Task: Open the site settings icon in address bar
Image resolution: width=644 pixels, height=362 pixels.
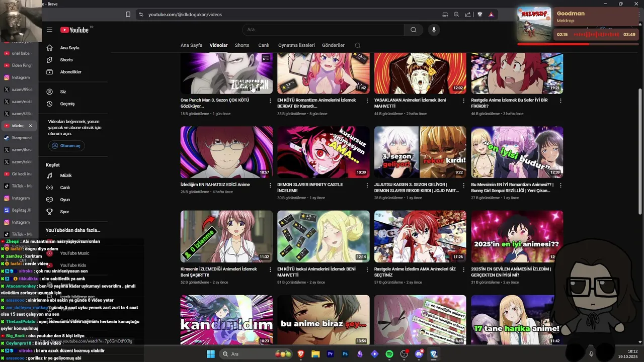Action: (141, 15)
